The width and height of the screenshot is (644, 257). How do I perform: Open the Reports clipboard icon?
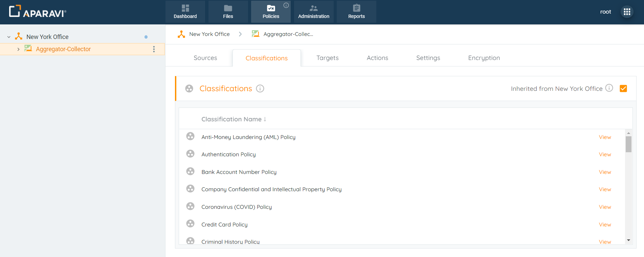(356, 8)
